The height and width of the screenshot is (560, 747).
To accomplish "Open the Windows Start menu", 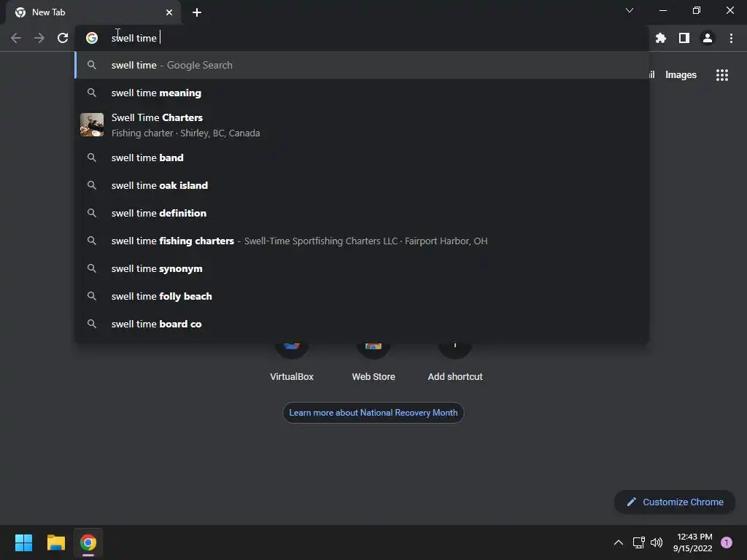I will (x=23, y=542).
